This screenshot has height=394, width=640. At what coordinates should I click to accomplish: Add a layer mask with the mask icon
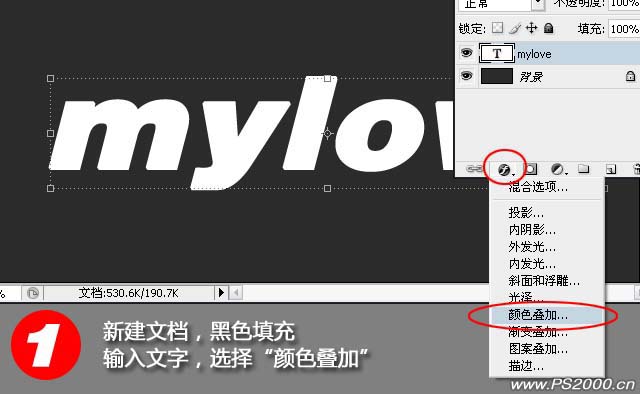click(x=531, y=169)
